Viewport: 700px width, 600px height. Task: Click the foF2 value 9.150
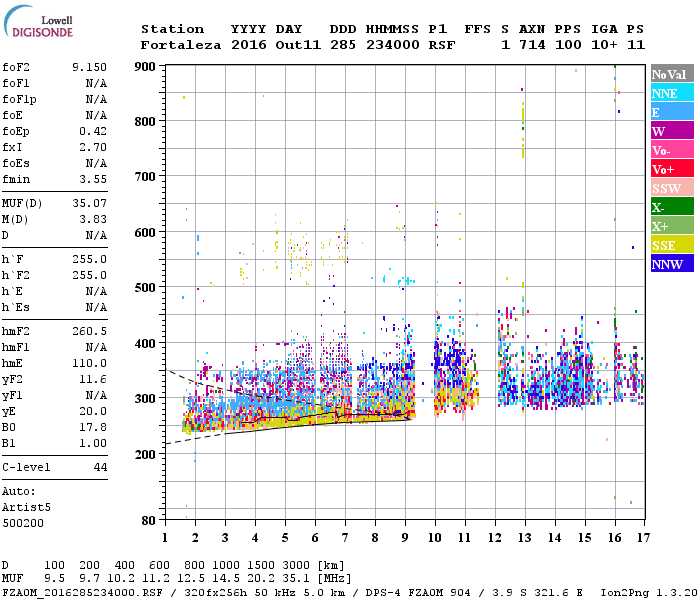point(89,67)
